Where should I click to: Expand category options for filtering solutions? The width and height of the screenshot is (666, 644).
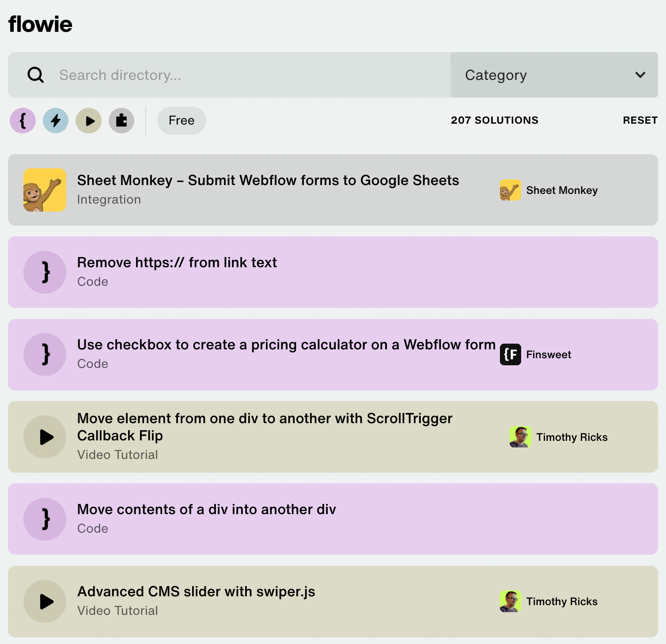(553, 75)
